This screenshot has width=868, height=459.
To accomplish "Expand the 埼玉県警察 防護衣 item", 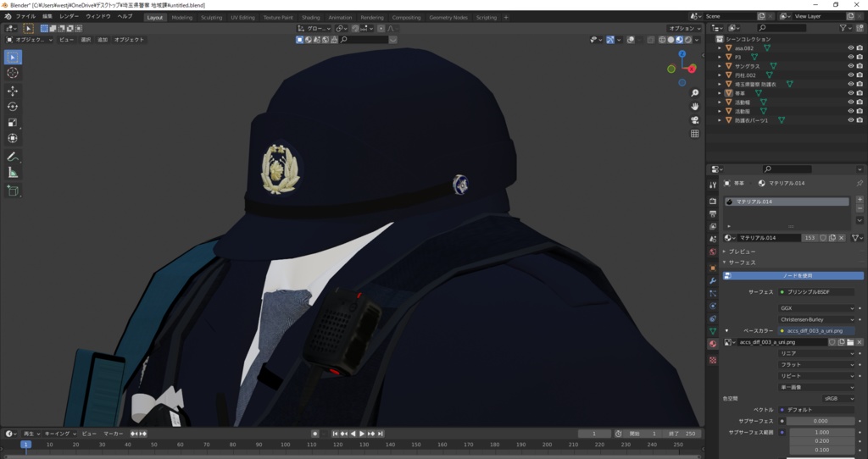I will pos(720,84).
